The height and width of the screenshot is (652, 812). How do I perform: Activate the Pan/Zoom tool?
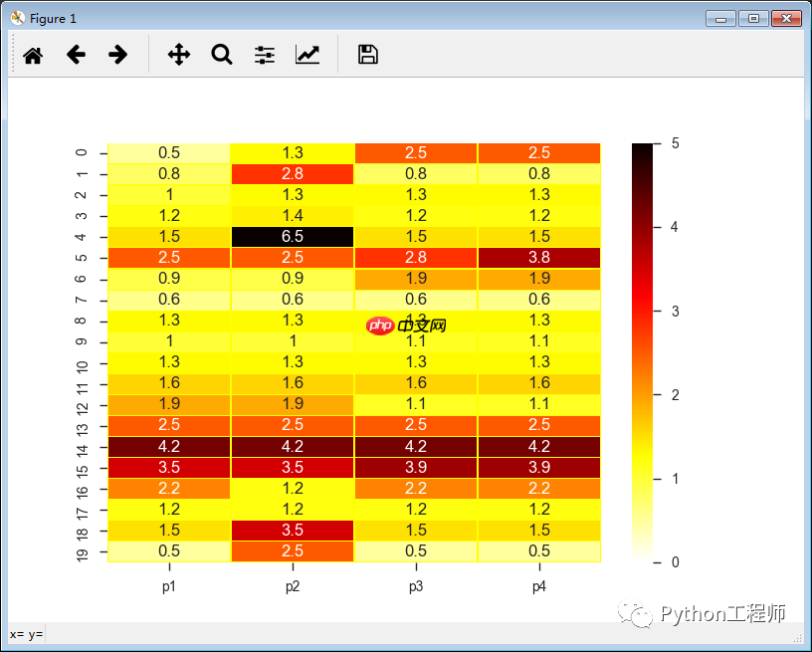point(178,54)
